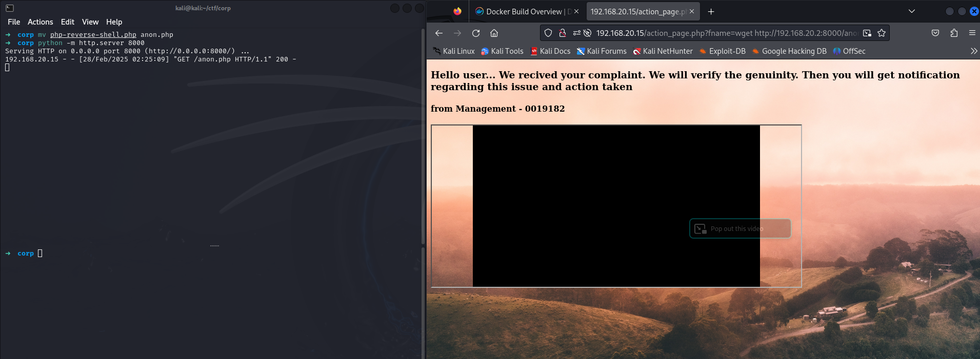Toggle picture-in-picture from address bar
Viewport: 980px width, 359px height.
point(867,33)
